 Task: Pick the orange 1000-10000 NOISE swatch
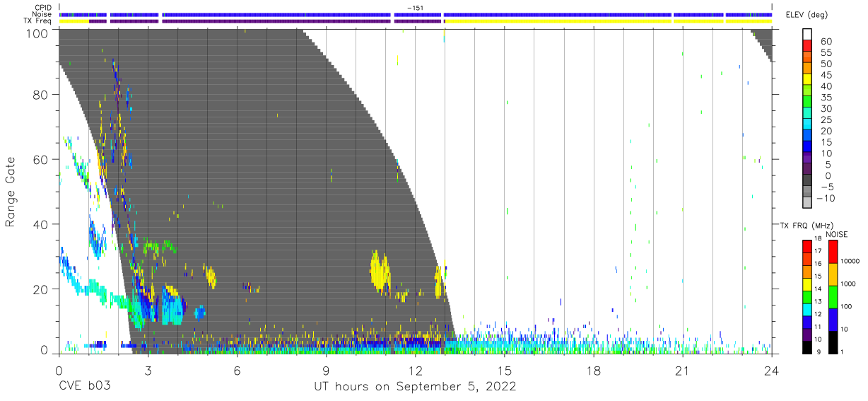click(833, 274)
